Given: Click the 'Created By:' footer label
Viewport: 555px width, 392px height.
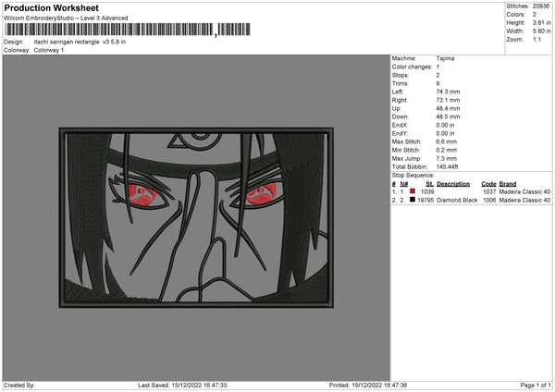Looking at the screenshot, I should coord(19,386).
